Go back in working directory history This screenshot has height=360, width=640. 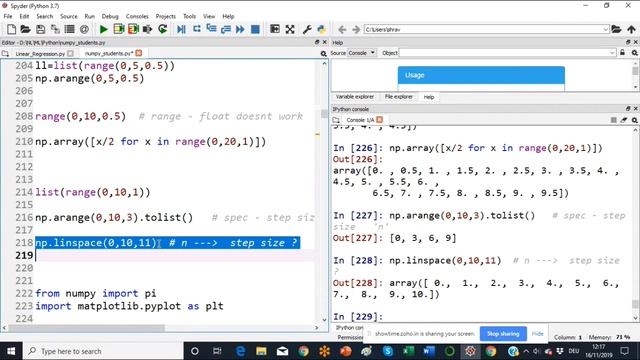click(x=342, y=29)
